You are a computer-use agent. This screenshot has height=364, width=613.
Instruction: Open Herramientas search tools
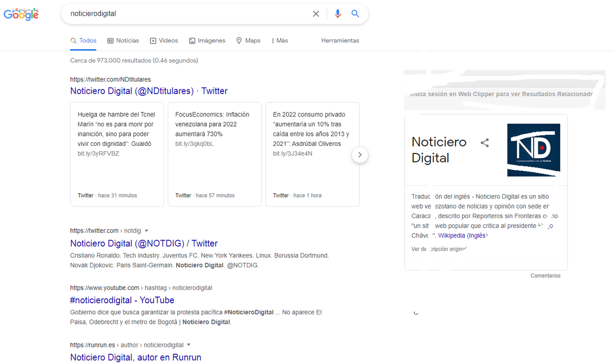click(x=340, y=41)
